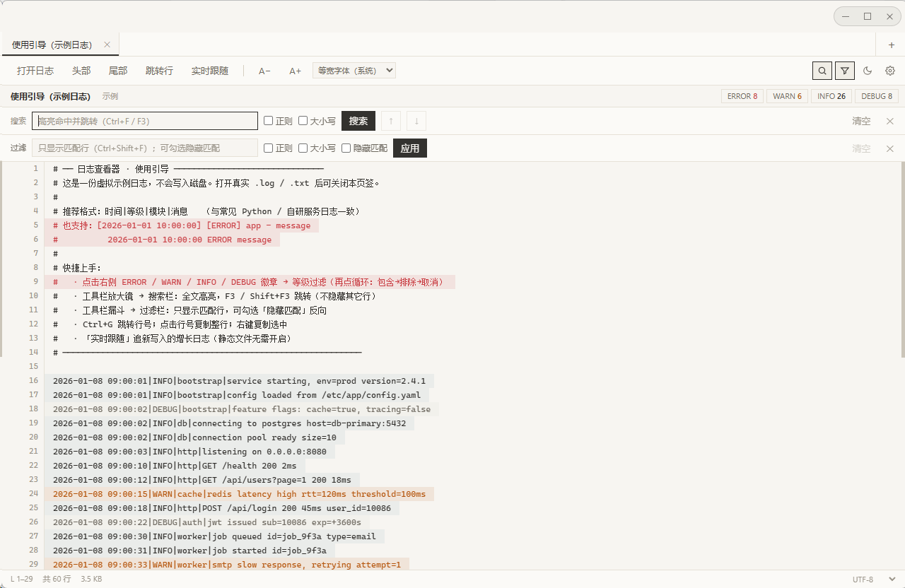Close the filter bar X icon
Image resolution: width=905 pixels, height=588 pixels.
pyautogui.click(x=890, y=148)
